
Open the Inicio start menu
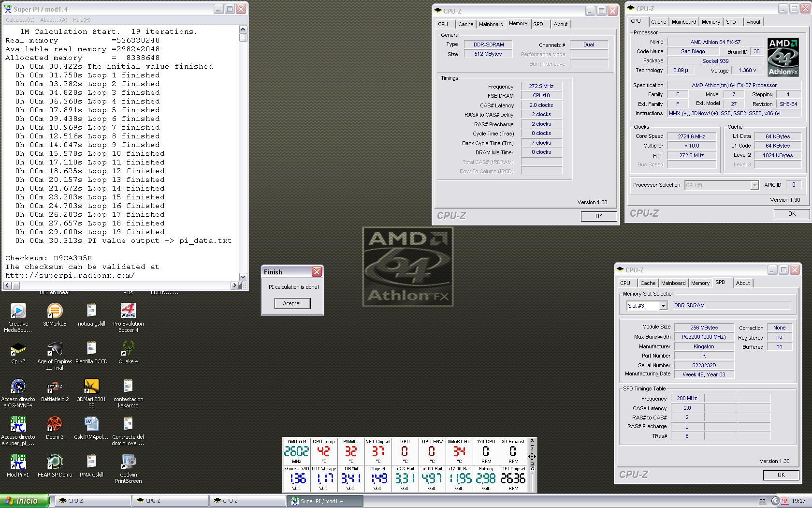(x=25, y=501)
